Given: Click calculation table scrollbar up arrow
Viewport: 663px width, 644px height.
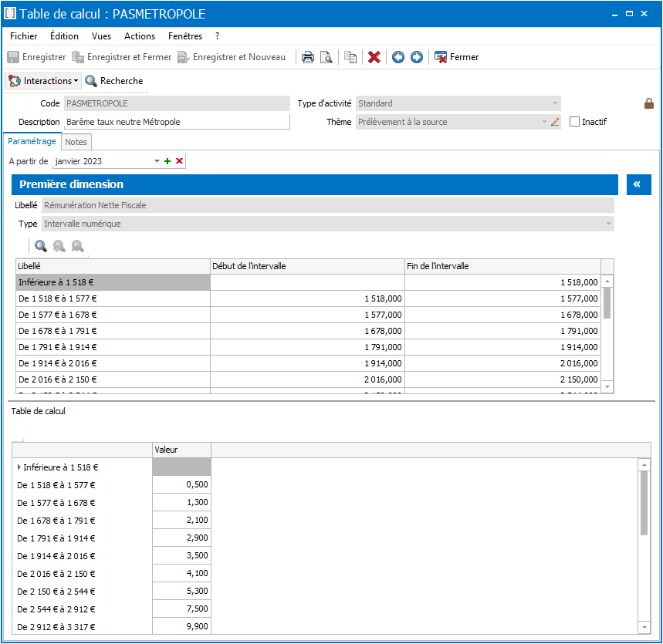Looking at the screenshot, I should click(644, 465).
